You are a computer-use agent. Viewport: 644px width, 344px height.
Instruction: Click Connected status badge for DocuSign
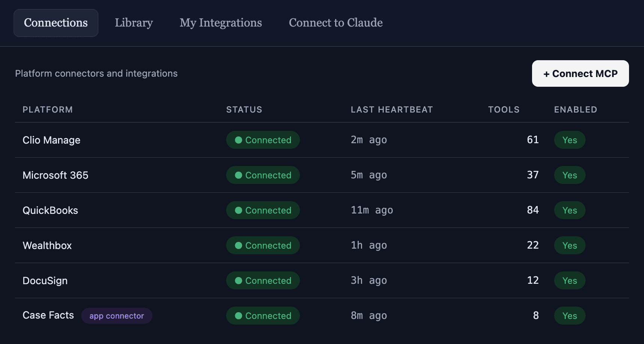coord(263,280)
